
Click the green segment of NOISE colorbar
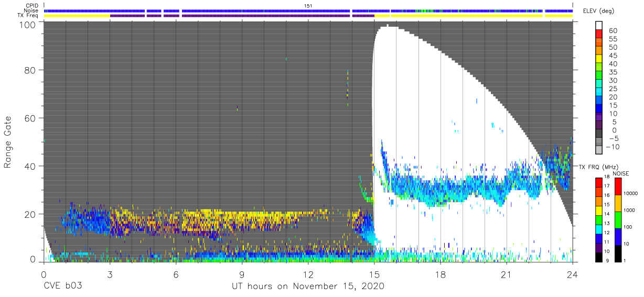(618, 219)
